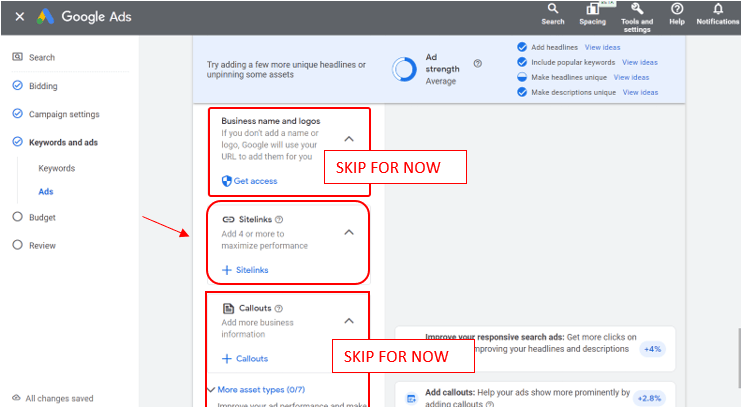Open the Spacing icon in header

pos(592,9)
